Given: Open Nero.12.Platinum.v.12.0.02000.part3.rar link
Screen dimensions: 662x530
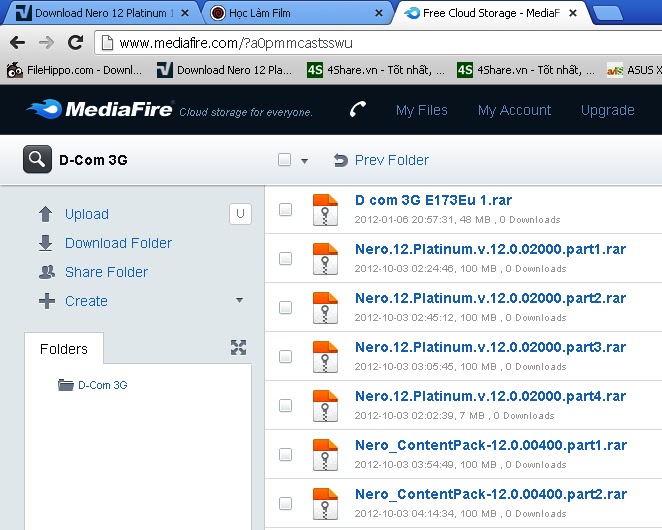Looking at the screenshot, I should tap(490, 347).
